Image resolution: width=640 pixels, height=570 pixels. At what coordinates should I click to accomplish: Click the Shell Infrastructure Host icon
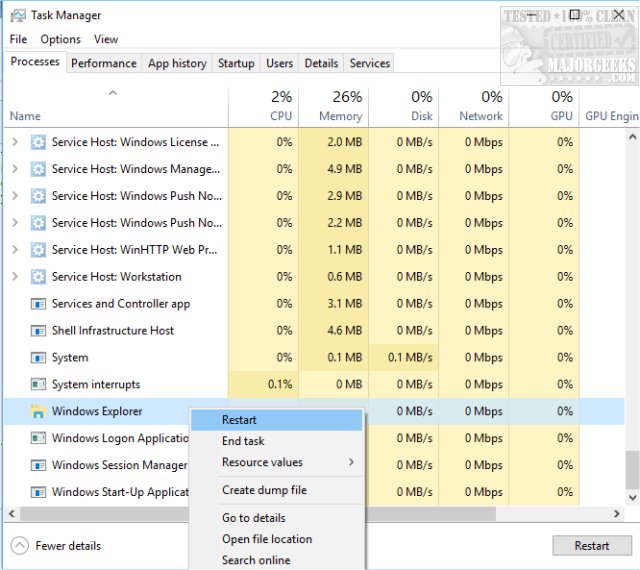tap(39, 331)
